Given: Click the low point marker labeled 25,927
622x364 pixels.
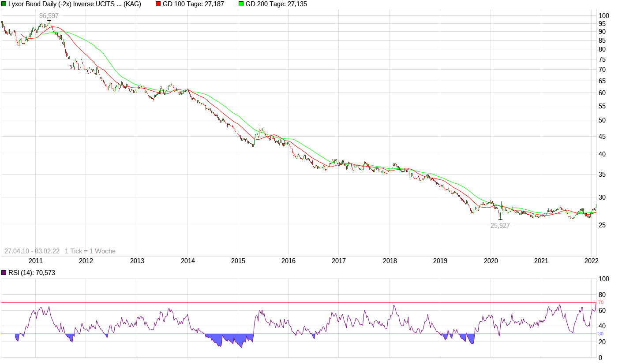Looking at the screenshot, I should click(500, 225).
